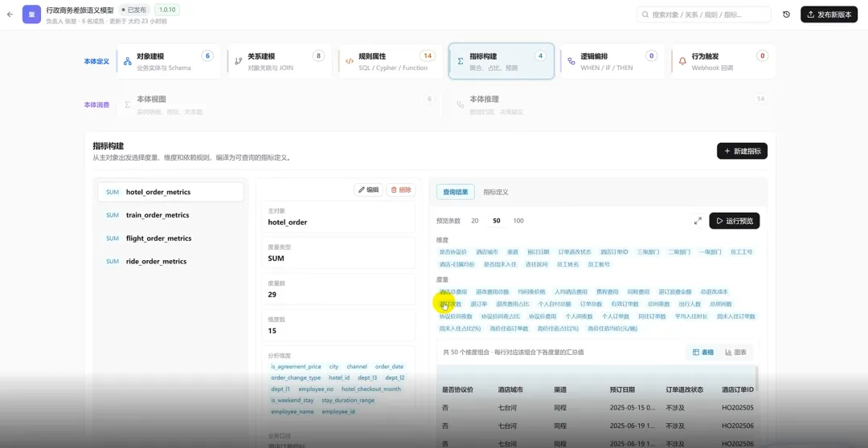Click the 6 count badge on 对象建模
The width and height of the screenshot is (868, 448).
[207, 55]
